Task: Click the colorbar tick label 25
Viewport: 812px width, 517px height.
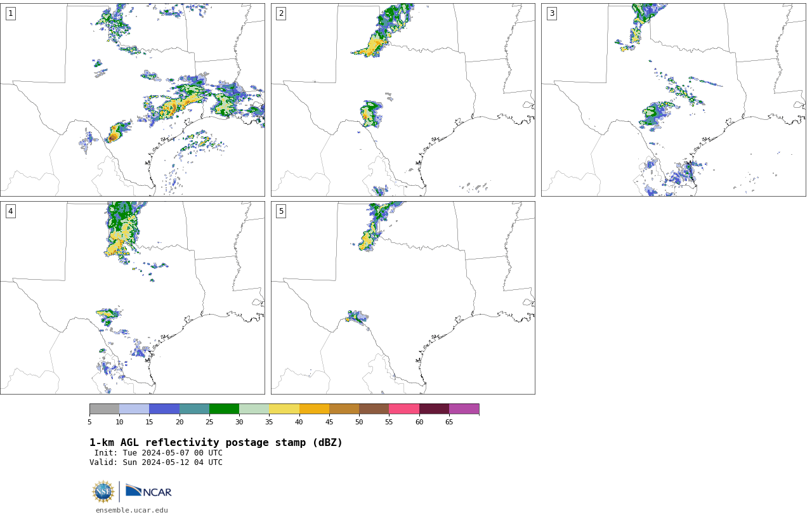Action: [x=209, y=422]
